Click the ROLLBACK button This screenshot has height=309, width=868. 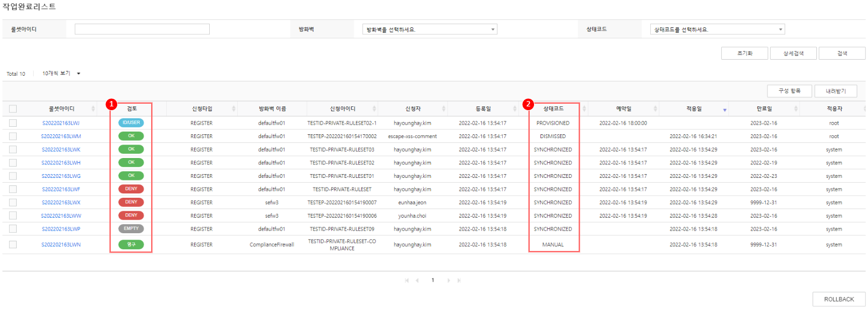pos(839,299)
